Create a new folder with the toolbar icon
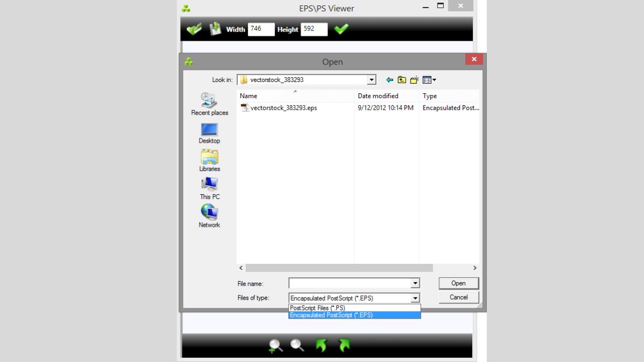644x362 pixels. point(414,79)
